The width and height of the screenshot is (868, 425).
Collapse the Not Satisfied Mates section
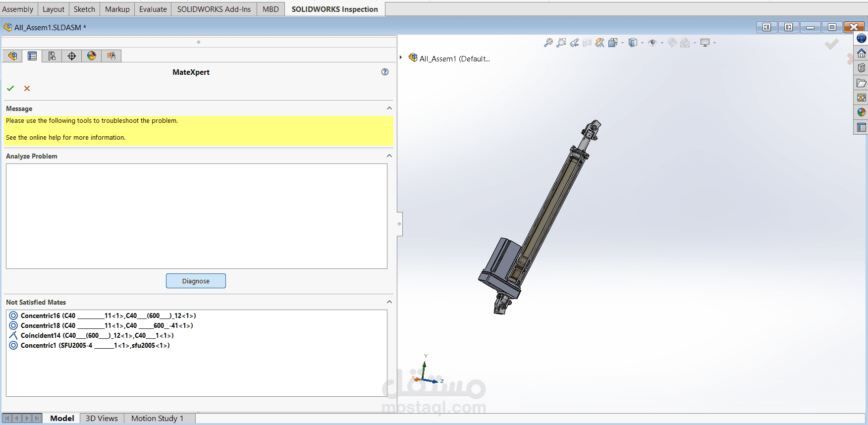click(389, 302)
